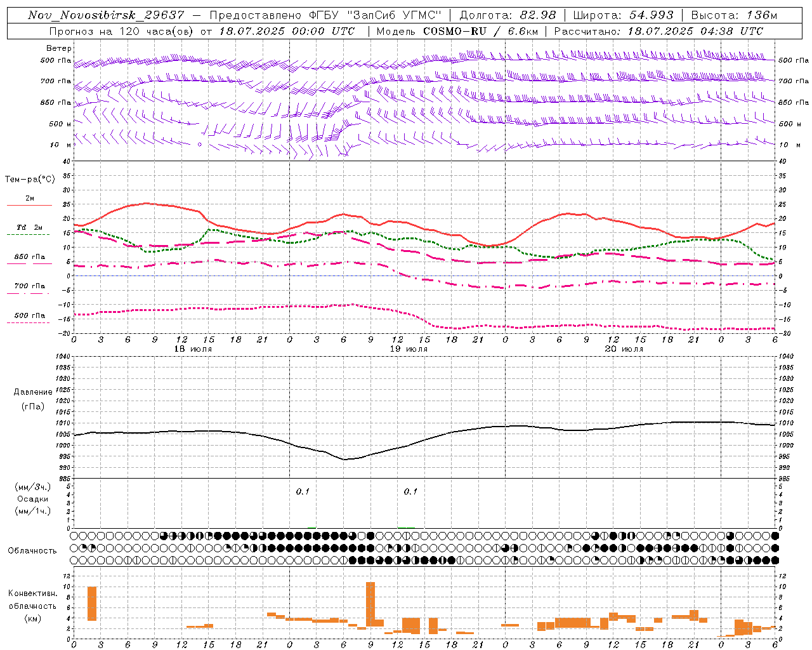
Task: Click the Td 2м legend entry
Action: pos(29,227)
